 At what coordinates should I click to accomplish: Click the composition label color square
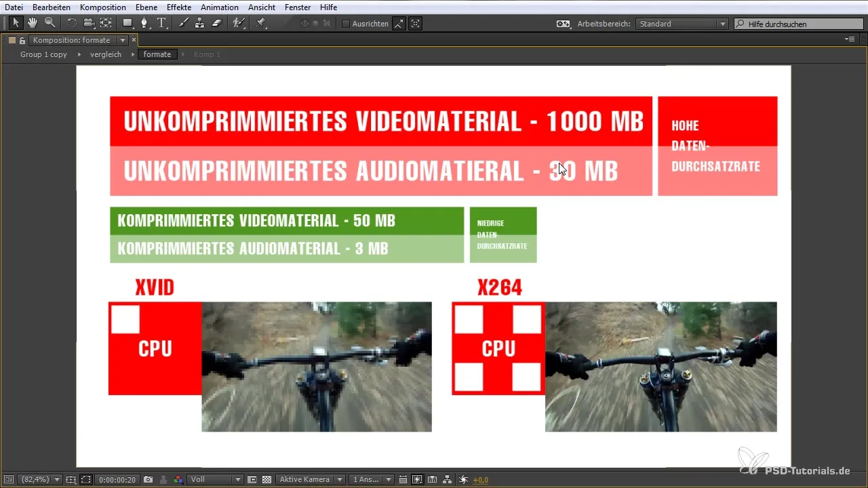pos(12,41)
